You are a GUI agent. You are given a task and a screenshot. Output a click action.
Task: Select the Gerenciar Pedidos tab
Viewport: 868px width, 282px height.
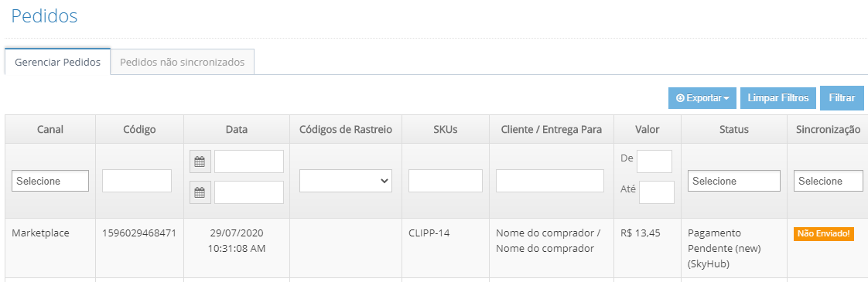57,62
